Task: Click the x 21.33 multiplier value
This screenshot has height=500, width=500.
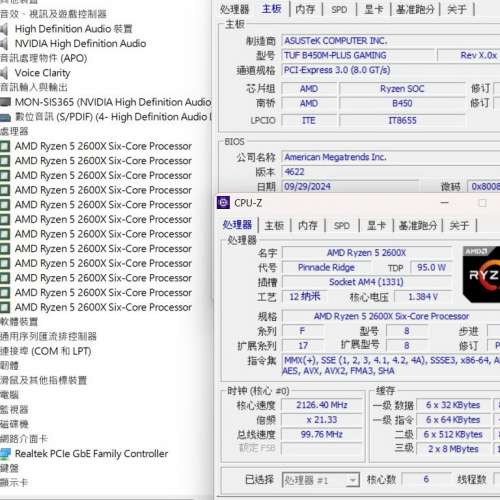Action: click(322, 420)
